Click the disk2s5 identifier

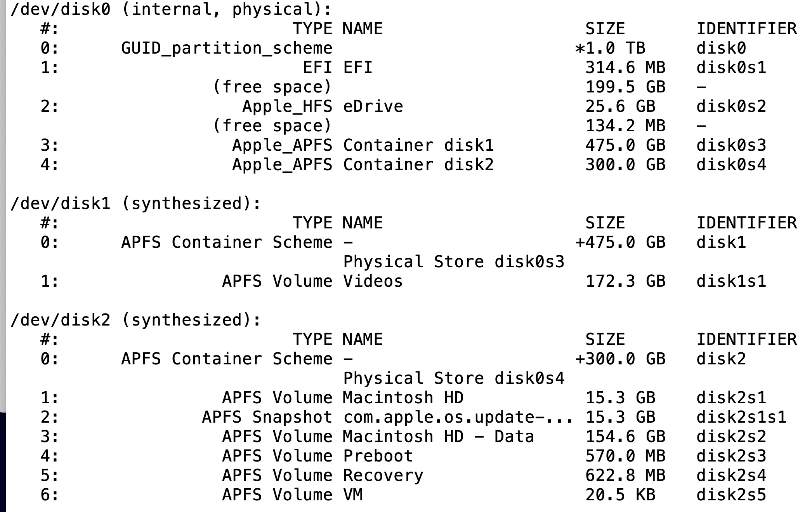tap(731, 495)
